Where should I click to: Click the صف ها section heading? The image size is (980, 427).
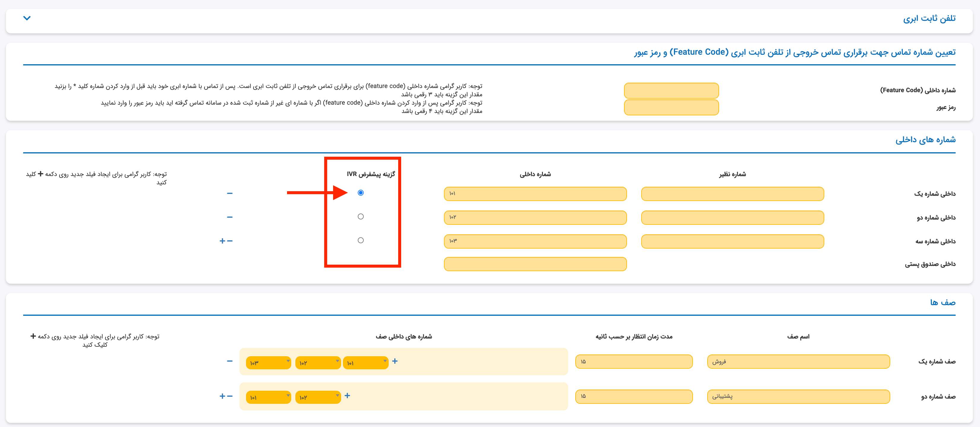coord(943,302)
